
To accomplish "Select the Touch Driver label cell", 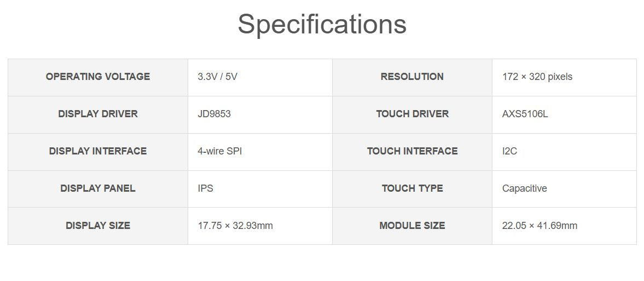I will (x=412, y=114).
